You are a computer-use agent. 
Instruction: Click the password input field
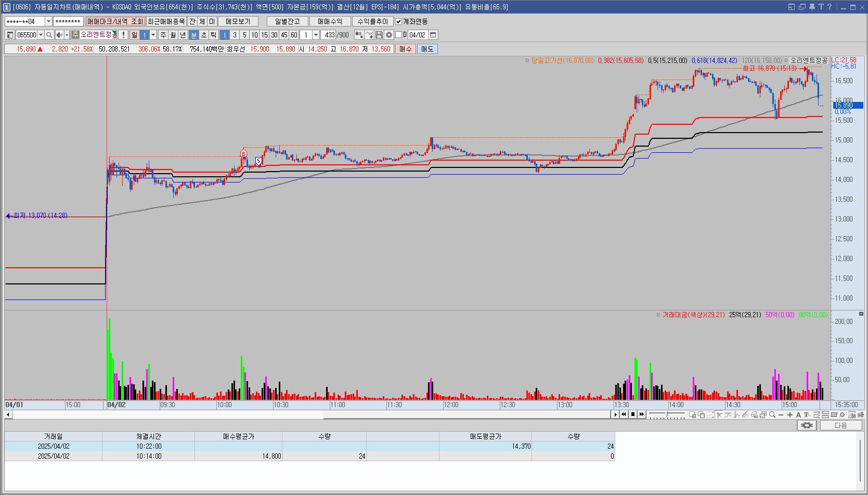[x=69, y=21]
